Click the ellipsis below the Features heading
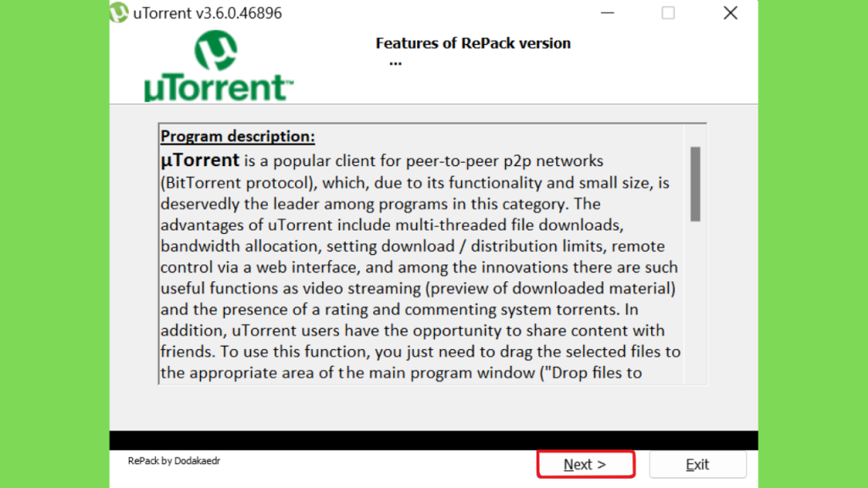868x488 pixels. click(395, 63)
